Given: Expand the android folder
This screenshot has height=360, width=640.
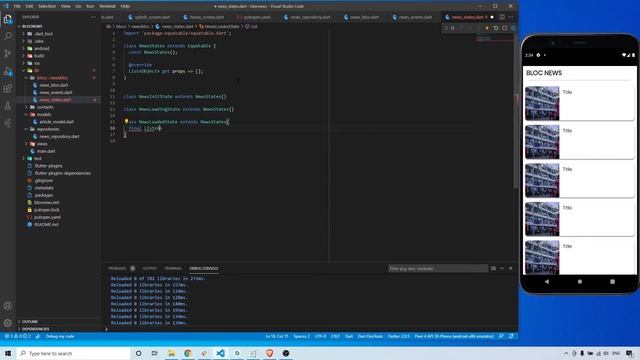Looking at the screenshot, I should click(x=41, y=49).
